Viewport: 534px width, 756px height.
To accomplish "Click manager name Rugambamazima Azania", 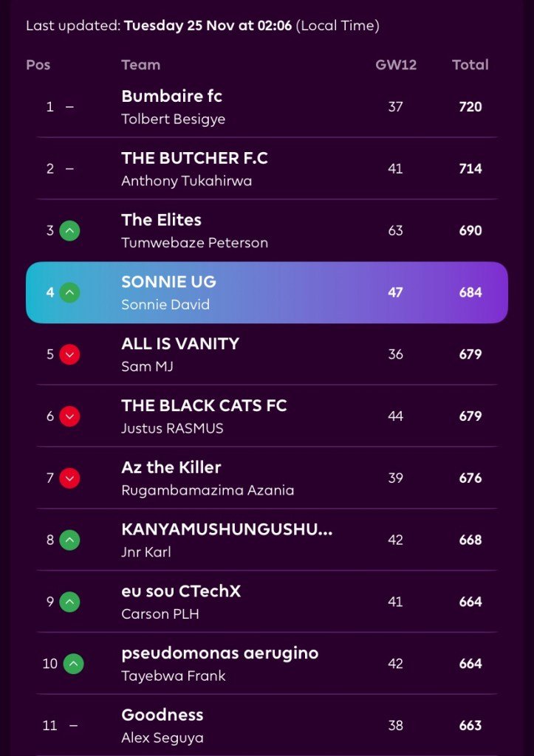I will [208, 490].
